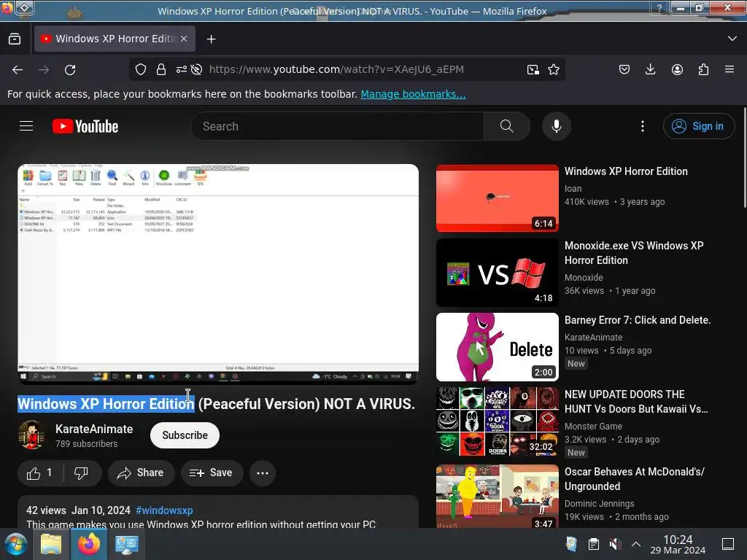The height and width of the screenshot is (560, 747).
Task: Click the video player area
Action: pyautogui.click(x=218, y=274)
